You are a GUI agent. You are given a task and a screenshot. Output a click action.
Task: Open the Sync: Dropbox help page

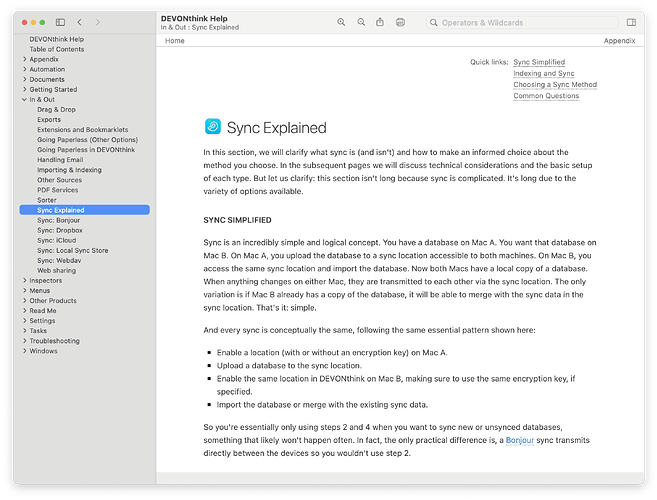point(60,230)
